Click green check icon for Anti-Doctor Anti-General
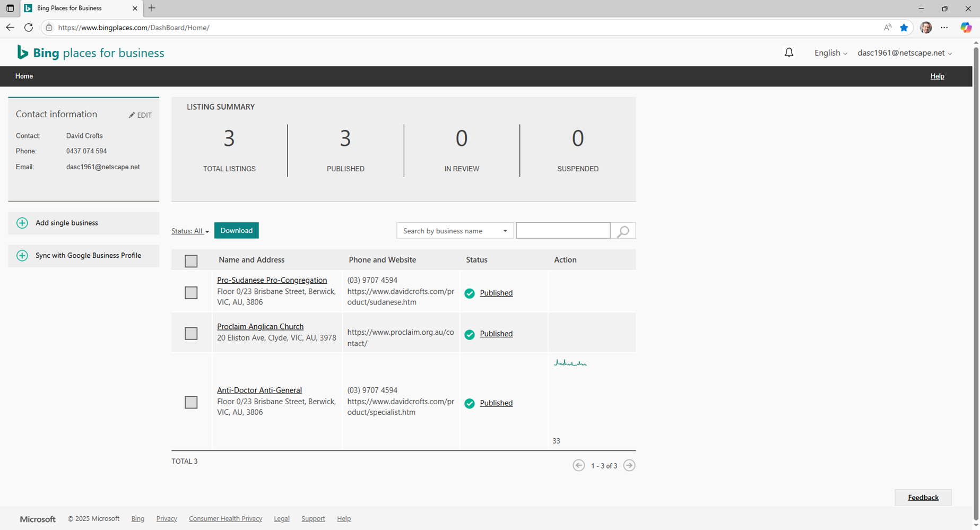 (x=470, y=403)
